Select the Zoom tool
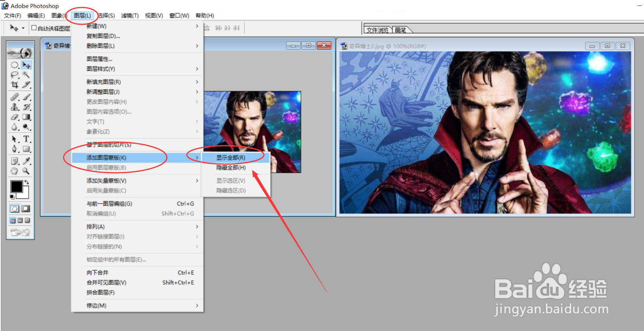The image size is (644, 331). point(26,171)
